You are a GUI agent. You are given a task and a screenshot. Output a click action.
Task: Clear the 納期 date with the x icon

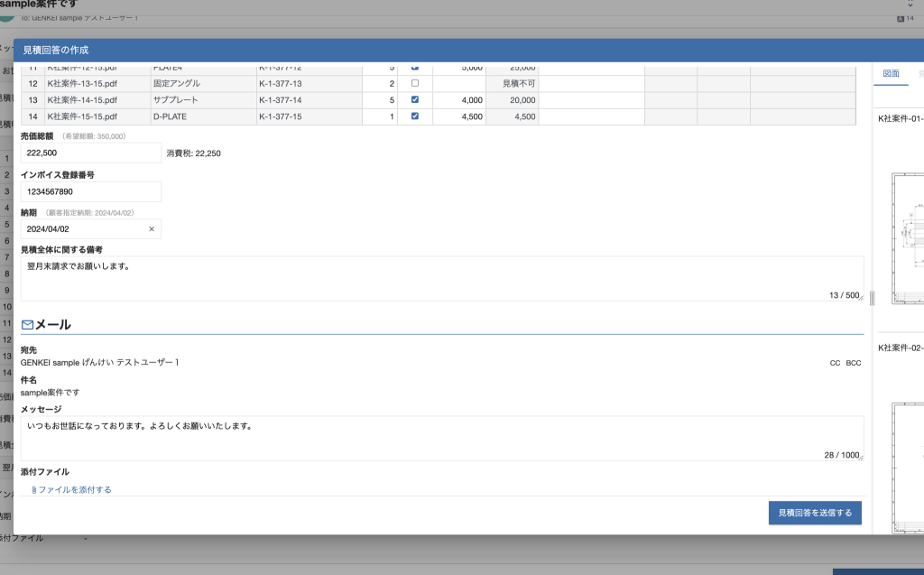(152, 228)
